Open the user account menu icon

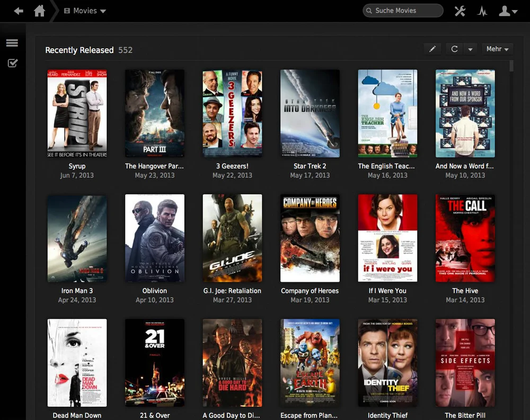pyautogui.click(x=508, y=11)
